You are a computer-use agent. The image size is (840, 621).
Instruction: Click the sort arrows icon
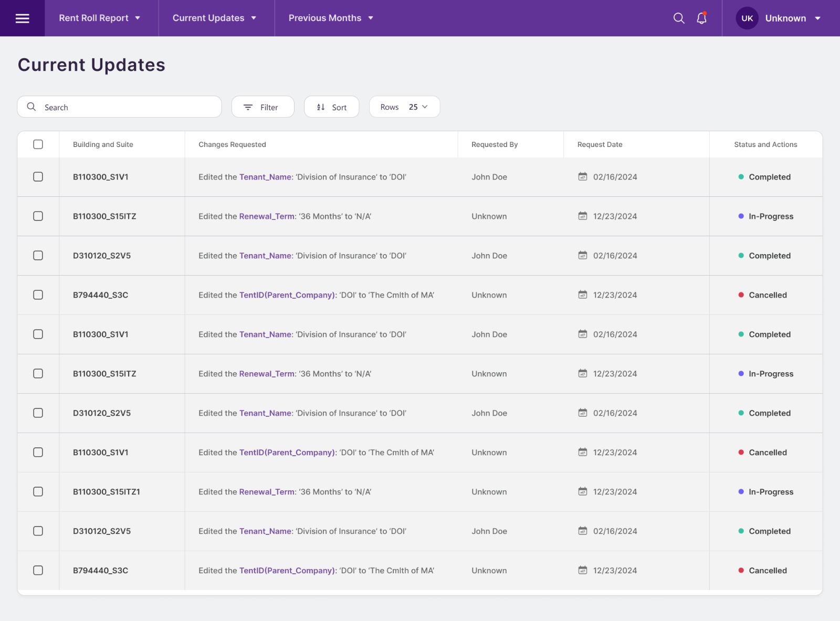click(x=321, y=107)
